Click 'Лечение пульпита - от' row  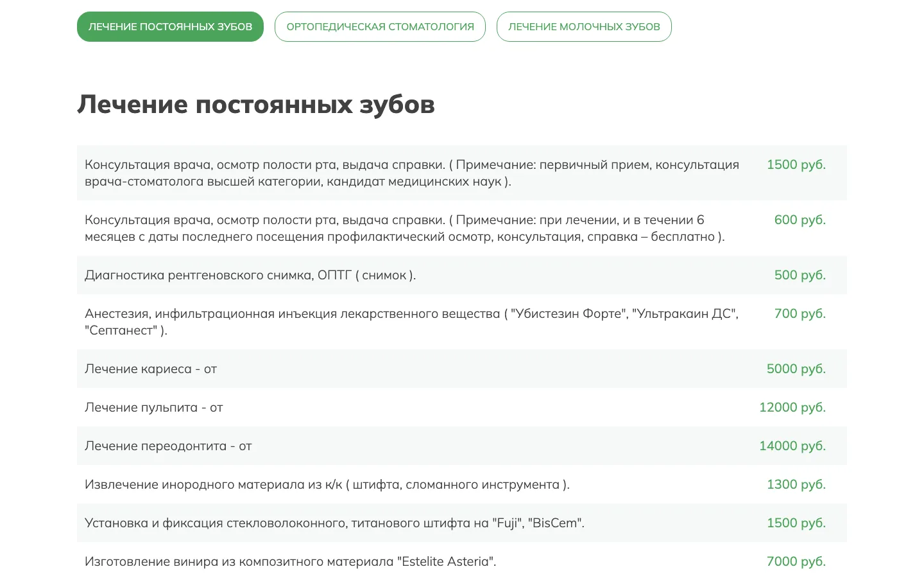(x=462, y=407)
